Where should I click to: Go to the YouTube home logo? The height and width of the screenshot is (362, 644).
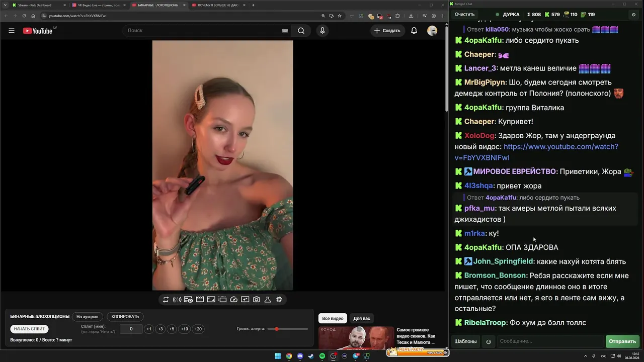coord(38,31)
